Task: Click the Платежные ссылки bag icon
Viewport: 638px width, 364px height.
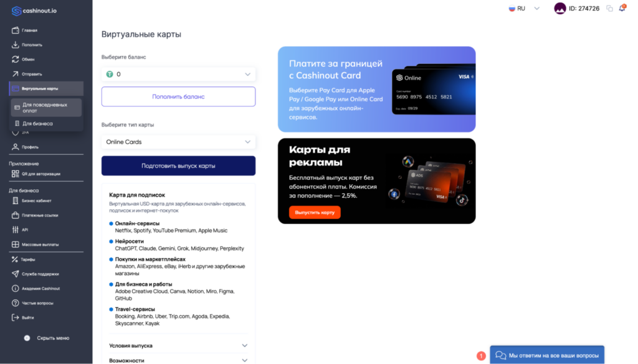Action: (16, 215)
